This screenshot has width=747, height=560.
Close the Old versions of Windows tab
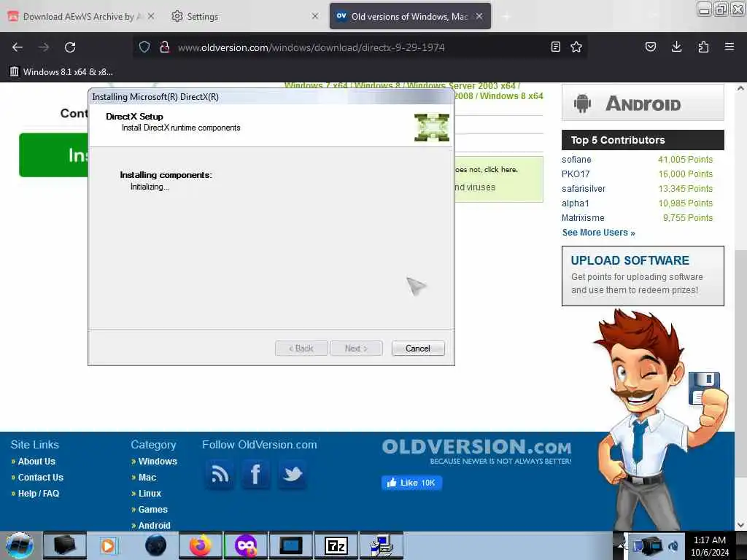tap(479, 16)
